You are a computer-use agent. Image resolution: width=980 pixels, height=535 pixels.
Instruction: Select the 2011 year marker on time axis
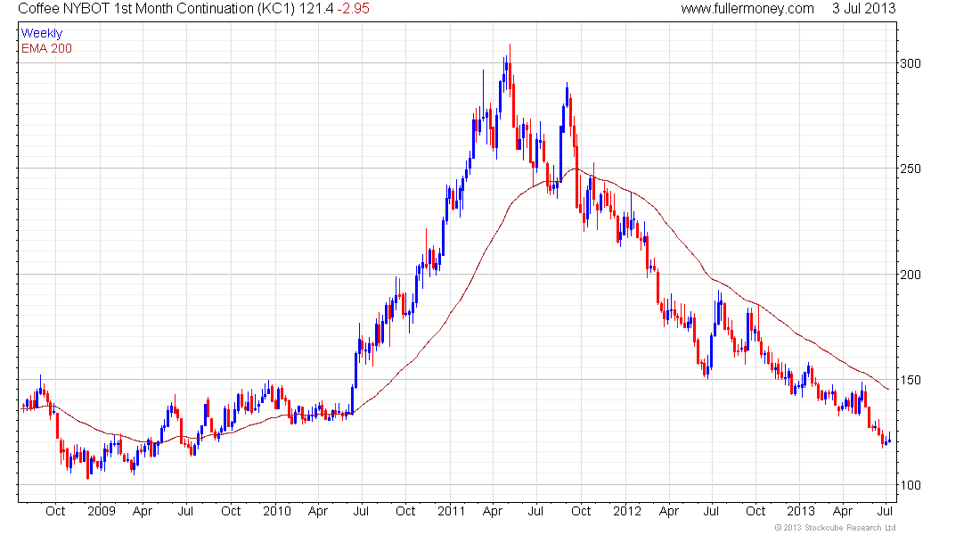(x=452, y=512)
